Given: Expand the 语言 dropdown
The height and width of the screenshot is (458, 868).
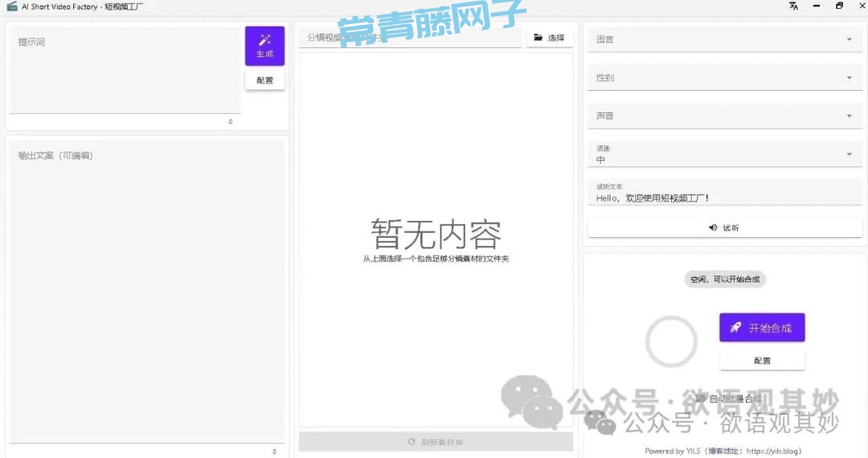Looking at the screenshot, I should 723,39.
